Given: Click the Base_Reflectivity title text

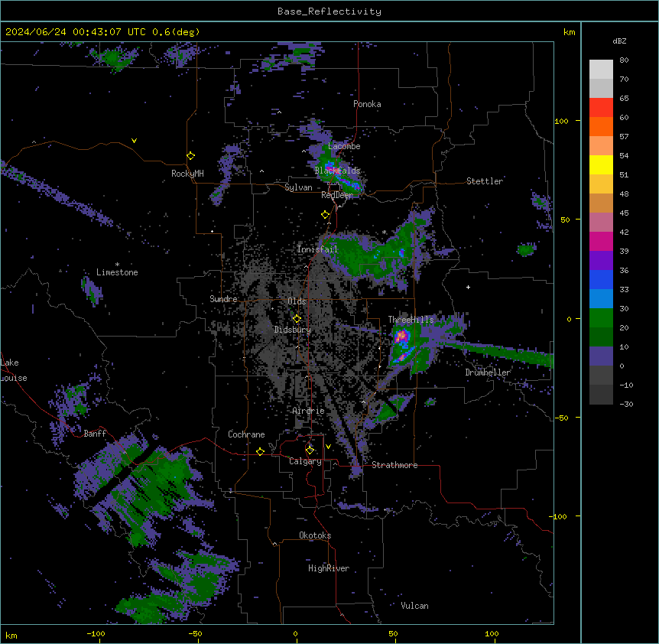Looking at the screenshot, I should [329, 11].
